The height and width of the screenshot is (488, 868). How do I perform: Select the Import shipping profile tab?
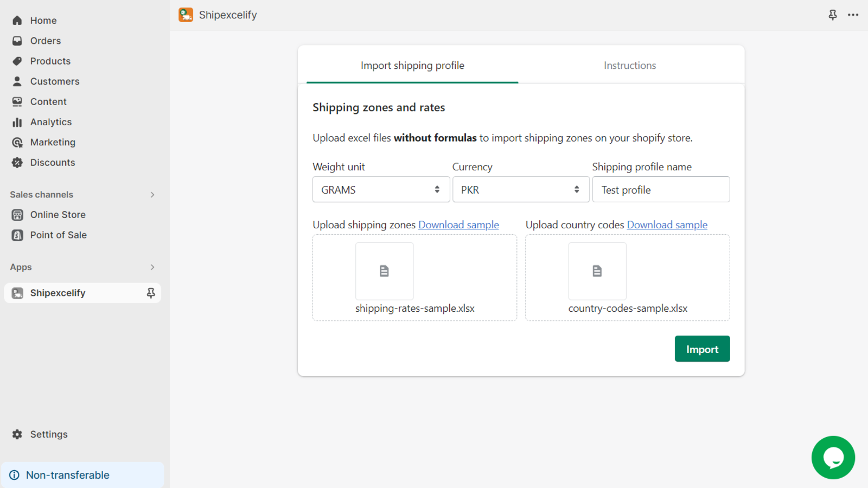(x=412, y=66)
